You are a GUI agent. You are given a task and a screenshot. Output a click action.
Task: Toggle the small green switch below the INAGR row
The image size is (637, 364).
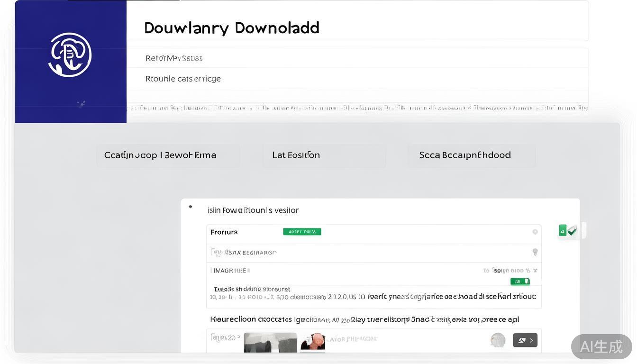coord(519,282)
